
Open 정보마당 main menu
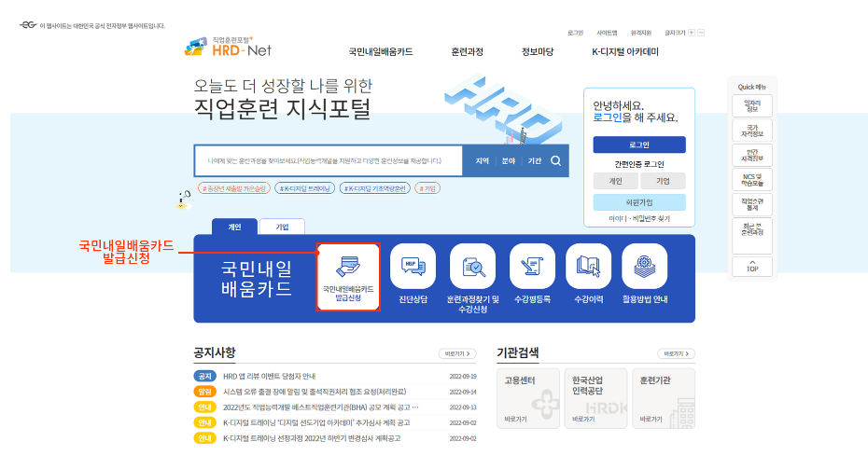click(x=538, y=52)
